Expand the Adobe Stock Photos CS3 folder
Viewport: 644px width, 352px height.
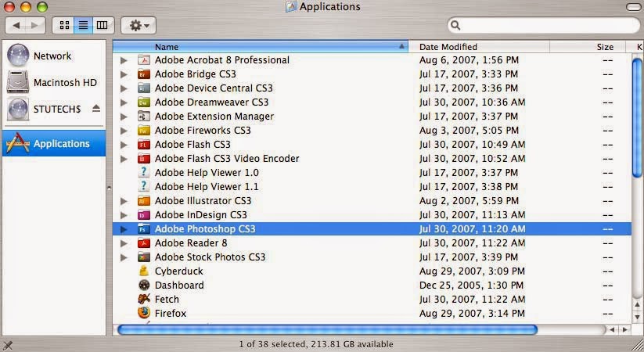pos(124,257)
